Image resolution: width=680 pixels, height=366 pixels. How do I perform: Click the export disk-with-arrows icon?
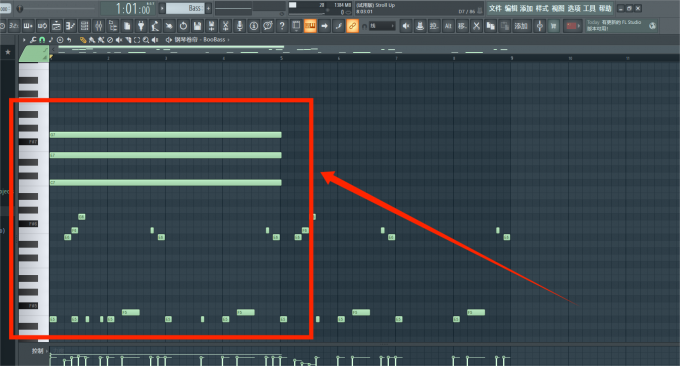(211, 26)
